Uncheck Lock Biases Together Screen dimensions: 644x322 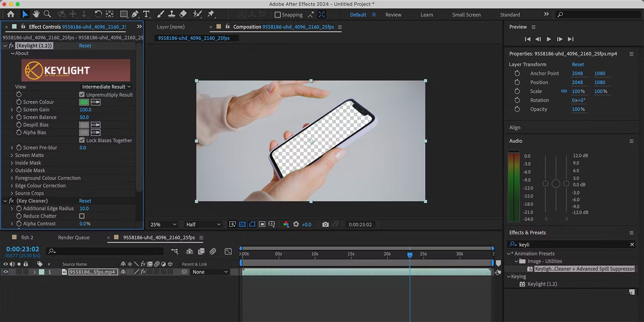click(x=81, y=140)
